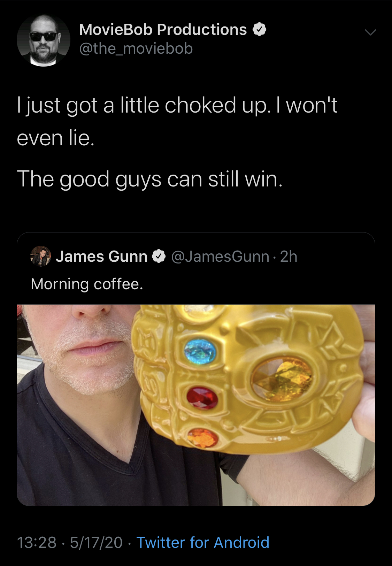The width and height of the screenshot is (392, 566).
Task: Click the 5/17/20 tweet date
Action: click(x=96, y=542)
